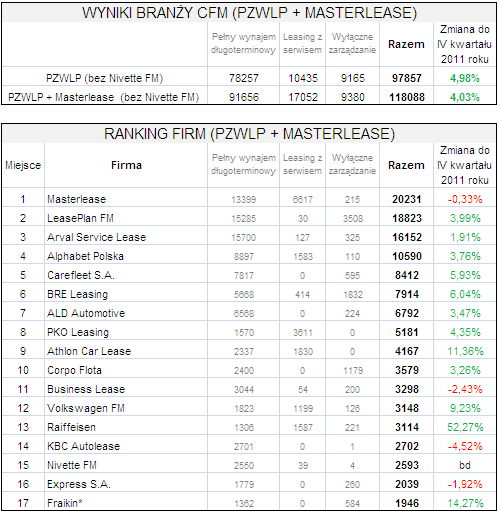Click the Miejsce column header
The height and width of the screenshot is (512, 500).
coord(23,165)
